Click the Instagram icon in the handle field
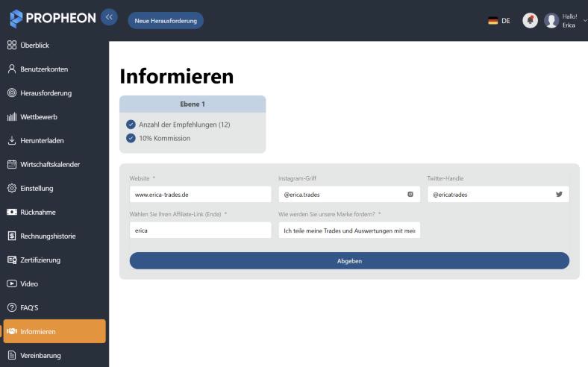Image resolution: width=588 pixels, height=367 pixels. pyautogui.click(x=410, y=194)
